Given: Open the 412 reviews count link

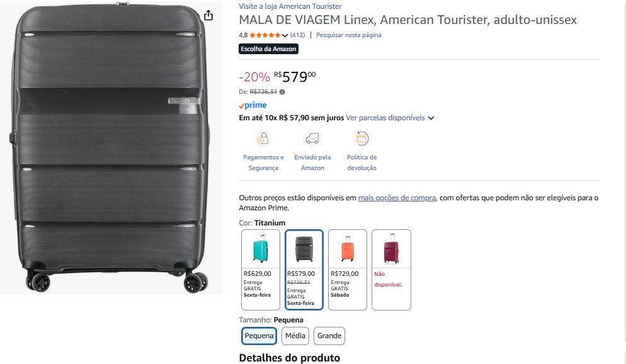Looking at the screenshot, I should click(297, 35).
